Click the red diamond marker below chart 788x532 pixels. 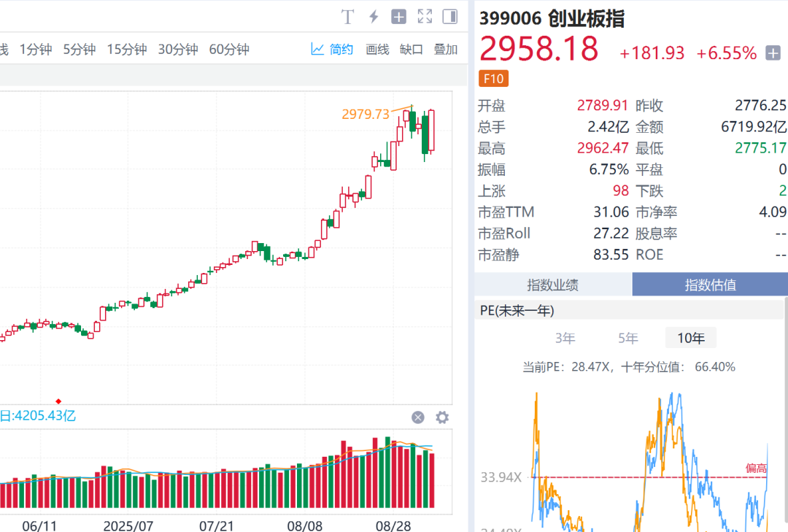[x=58, y=401]
